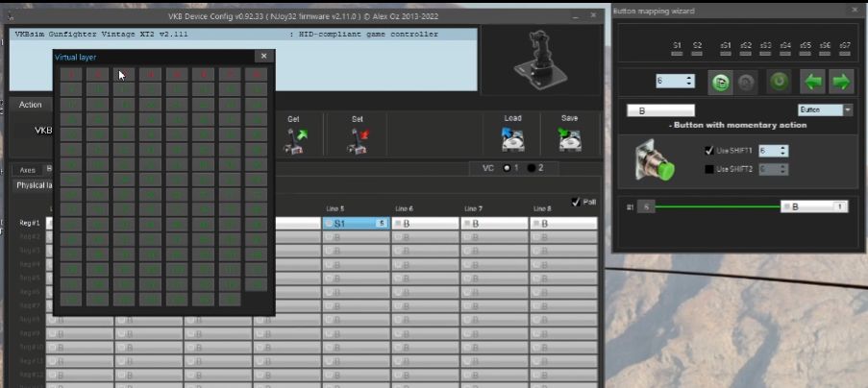Click the green reset circle icon in wizard
Screen dimensions: 868x388
[779, 82]
